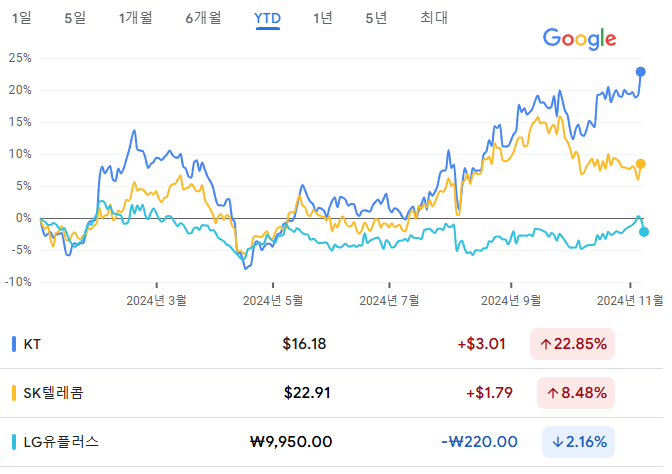Click the +$3.01 change value
Viewport: 672px width, 474px height.
(482, 344)
